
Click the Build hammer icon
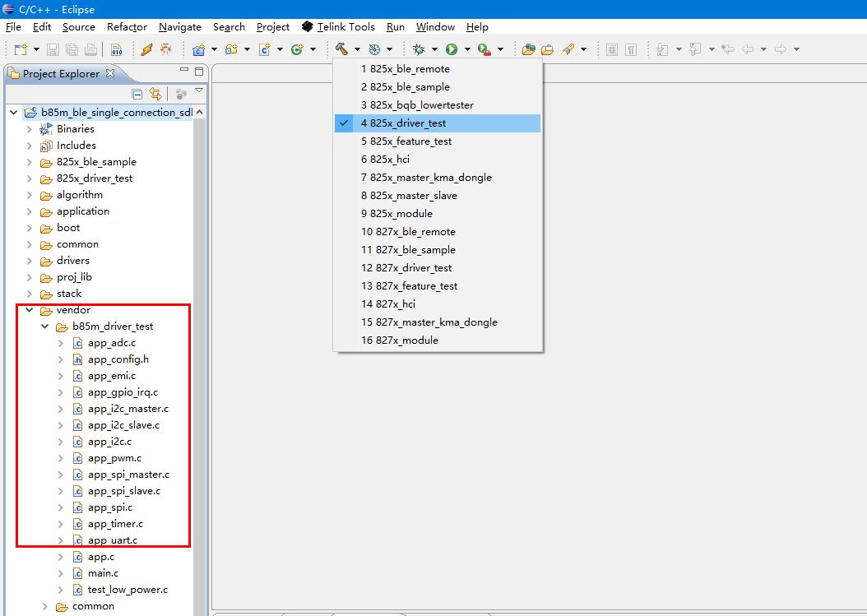[341, 49]
